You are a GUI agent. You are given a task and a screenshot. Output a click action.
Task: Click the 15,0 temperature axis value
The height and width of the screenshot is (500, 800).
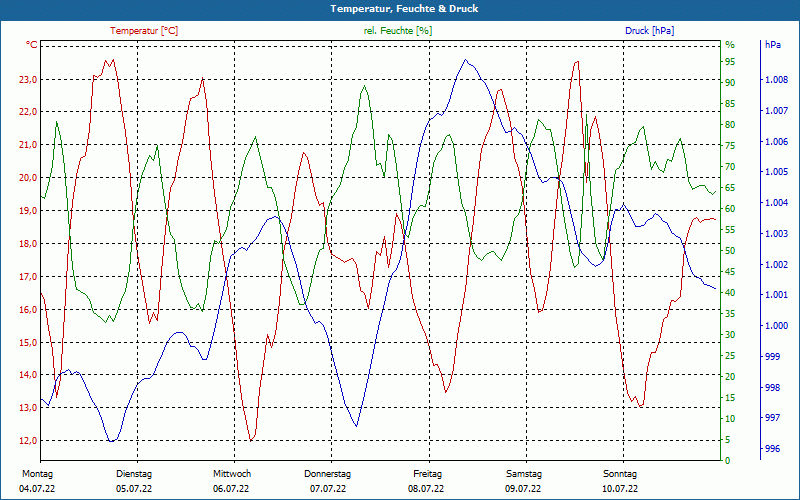tap(28, 342)
